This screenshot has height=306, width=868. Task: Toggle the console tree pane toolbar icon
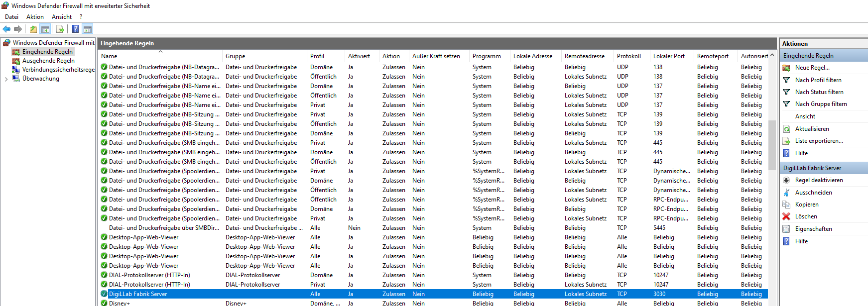pyautogui.click(x=45, y=29)
